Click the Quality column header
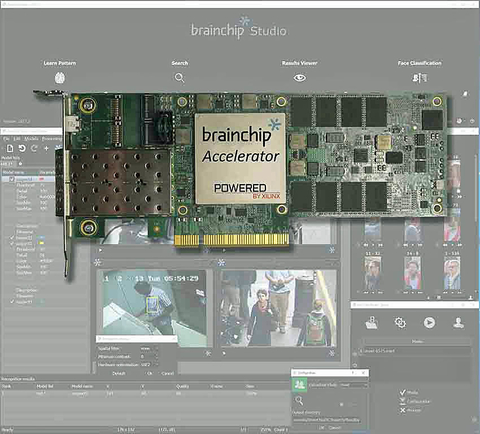The width and height of the screenshot is (480, 434). (x=182, y=386)
